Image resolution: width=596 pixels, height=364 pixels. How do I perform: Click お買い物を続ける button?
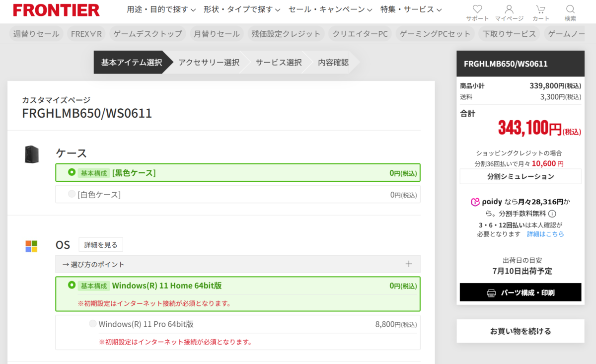pos(521,331)
